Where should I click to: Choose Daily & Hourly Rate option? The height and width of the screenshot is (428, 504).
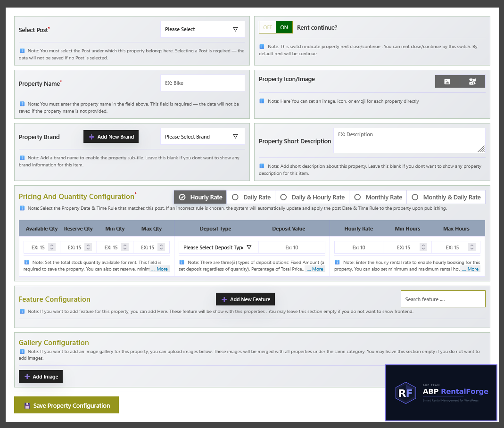tap(312, 198)
